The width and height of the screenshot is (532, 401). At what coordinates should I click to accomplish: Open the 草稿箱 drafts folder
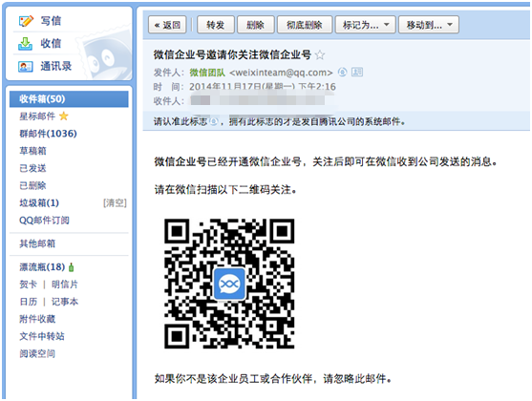click(x=32, y=151)
